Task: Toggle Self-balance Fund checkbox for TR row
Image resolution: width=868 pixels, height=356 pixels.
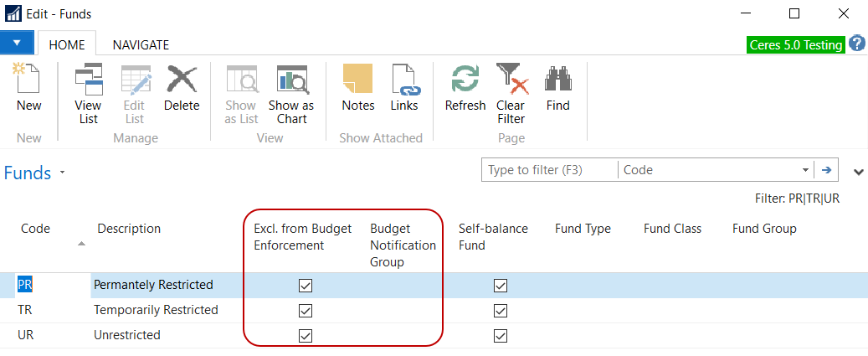Action: point(501,311)
